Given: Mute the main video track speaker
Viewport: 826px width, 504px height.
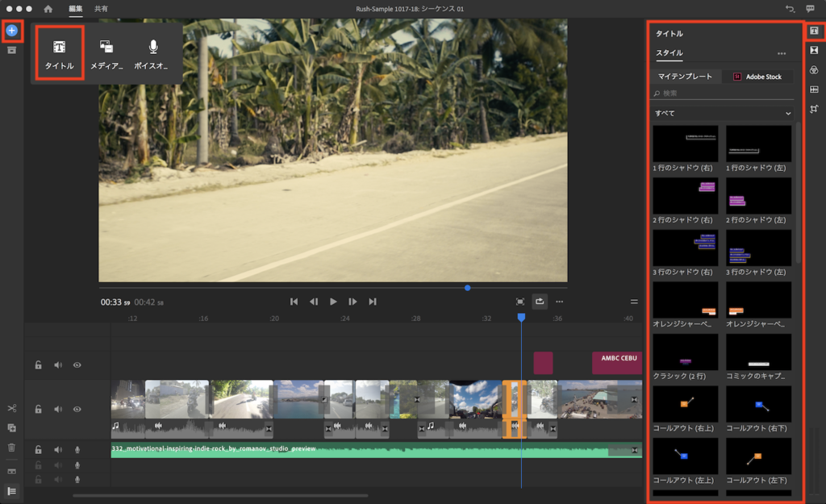Looking at the screenshot, I should tap(57, 410).
